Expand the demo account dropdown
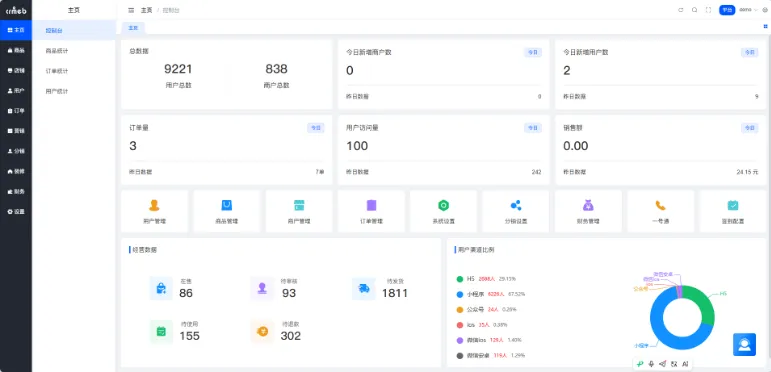Screen dimensions: 771x372 [748, 10]
